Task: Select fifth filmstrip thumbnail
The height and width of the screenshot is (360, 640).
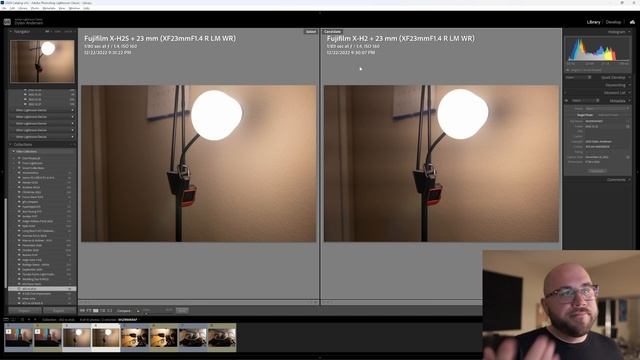Action: click(135, 338)
